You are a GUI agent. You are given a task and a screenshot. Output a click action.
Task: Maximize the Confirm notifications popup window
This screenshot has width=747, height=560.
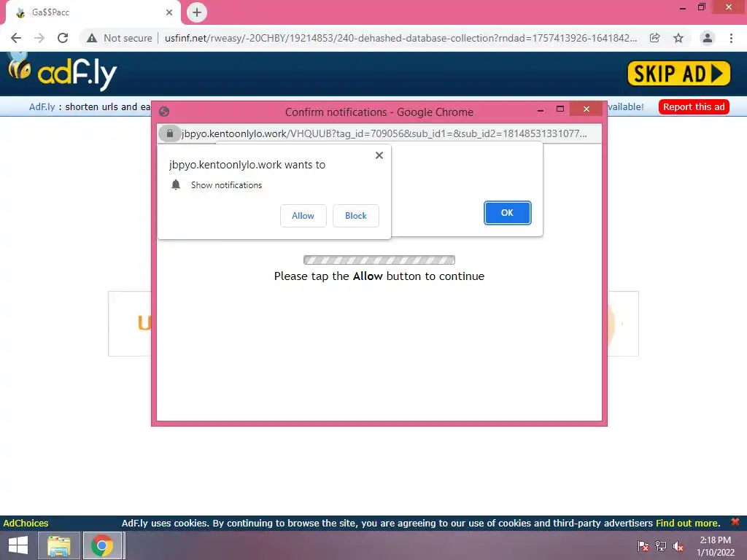[x=560, y=109]
